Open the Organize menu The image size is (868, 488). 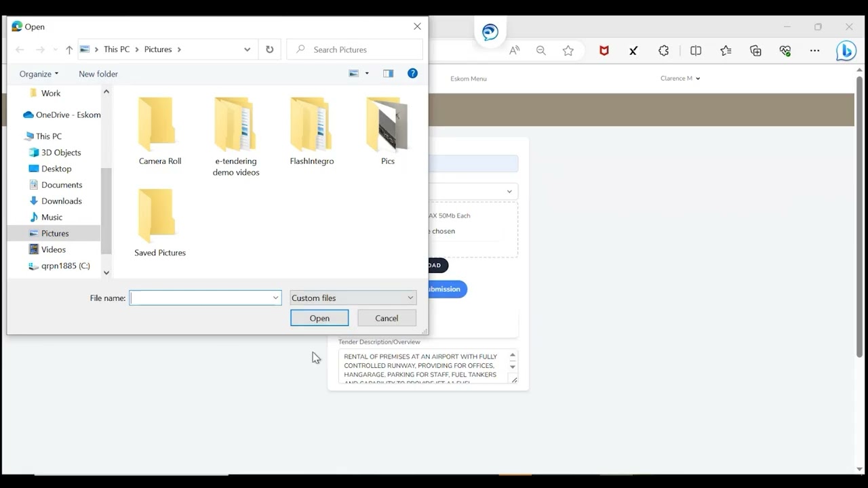click(x=39, y=74)
